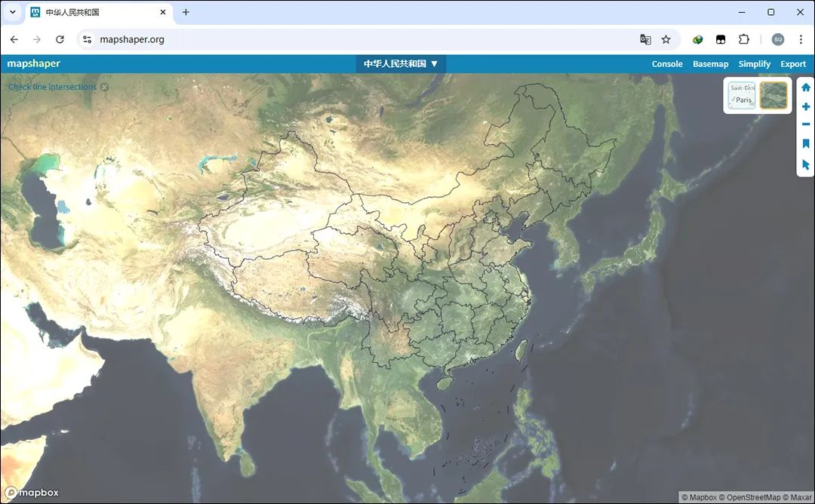Screen dimensions: 815x504
Task: Open saved map views via the bookmark icon
Action: tap(805, 143)
